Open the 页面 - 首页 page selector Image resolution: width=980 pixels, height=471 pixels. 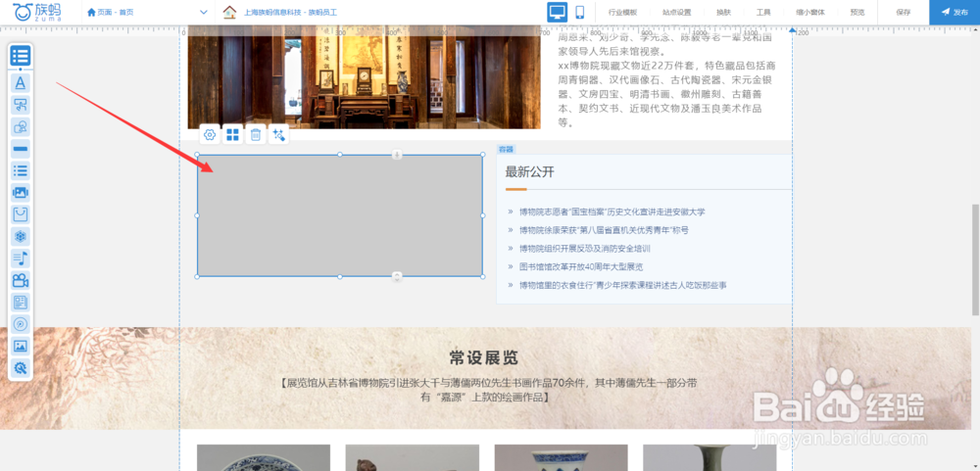(148, 12)
